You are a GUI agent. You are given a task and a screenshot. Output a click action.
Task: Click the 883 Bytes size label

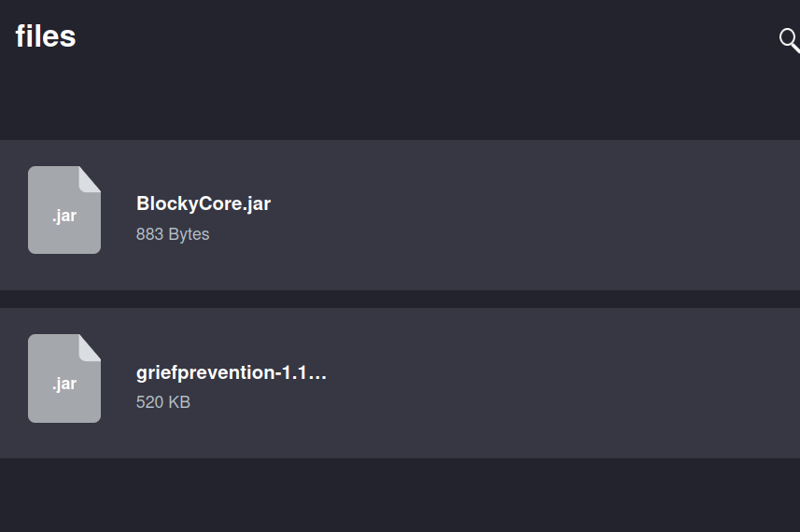point(173,234)
